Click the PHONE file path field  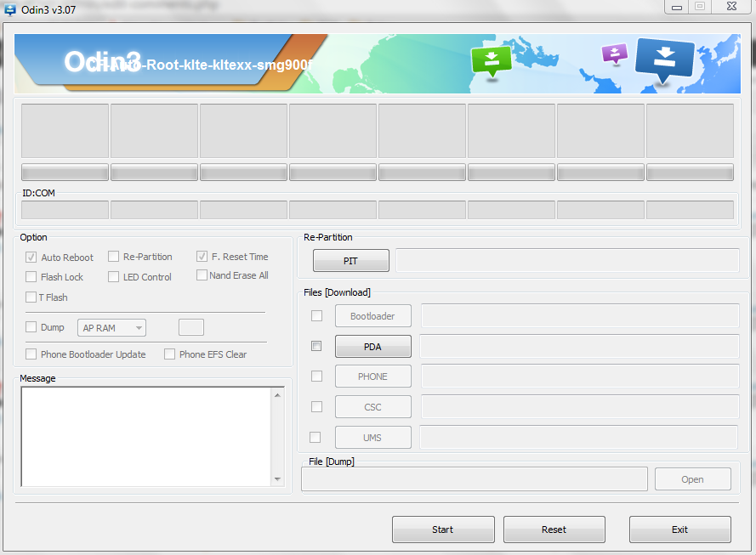click(x=580, y=376)
